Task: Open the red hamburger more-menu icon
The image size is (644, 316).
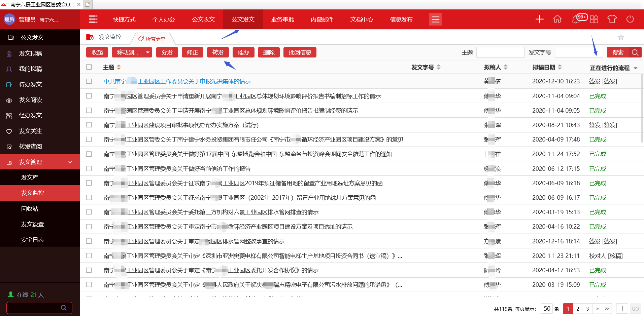Action: pyautogui.click(x=435, y=19)
